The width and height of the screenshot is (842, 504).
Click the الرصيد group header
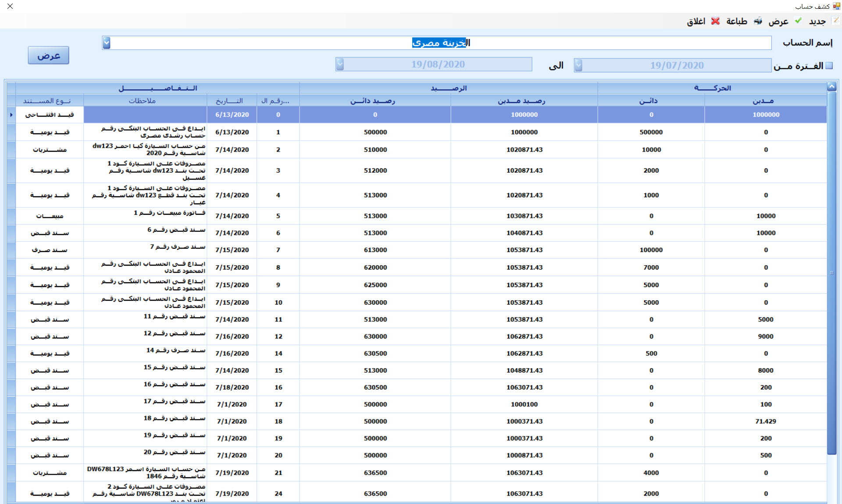(x=448, y=88)
